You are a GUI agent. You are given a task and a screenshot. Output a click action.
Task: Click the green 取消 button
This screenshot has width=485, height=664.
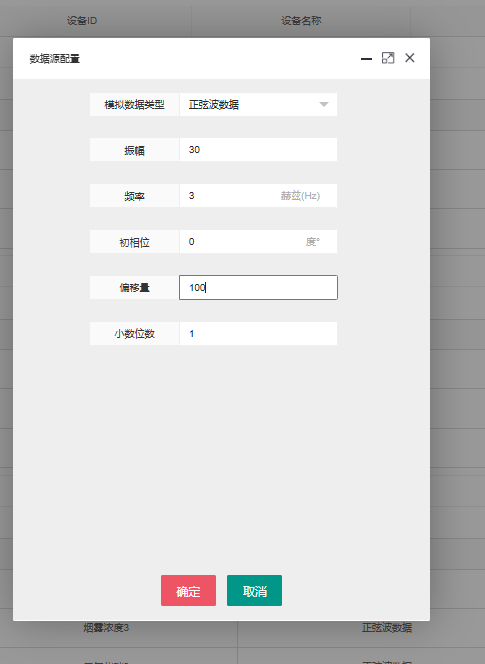tap(254, 590)
